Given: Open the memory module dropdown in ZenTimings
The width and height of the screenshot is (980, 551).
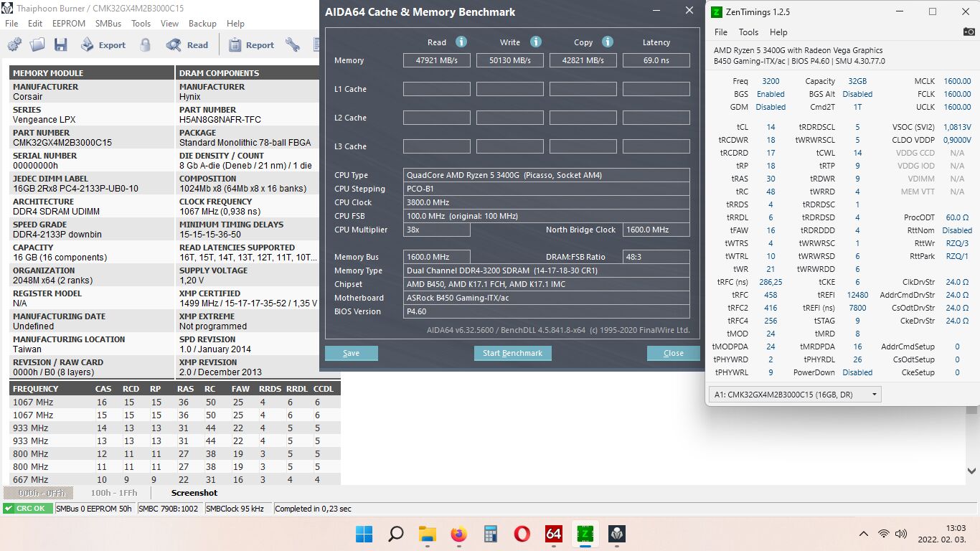Looking at the screenshot, I should [x=795, y=394].
